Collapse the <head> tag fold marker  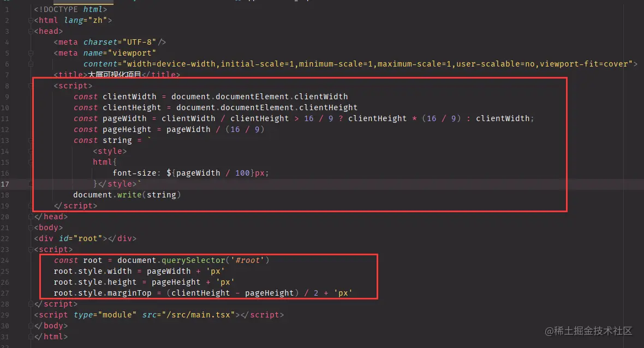pyautogui.click(x=31, y=31)
